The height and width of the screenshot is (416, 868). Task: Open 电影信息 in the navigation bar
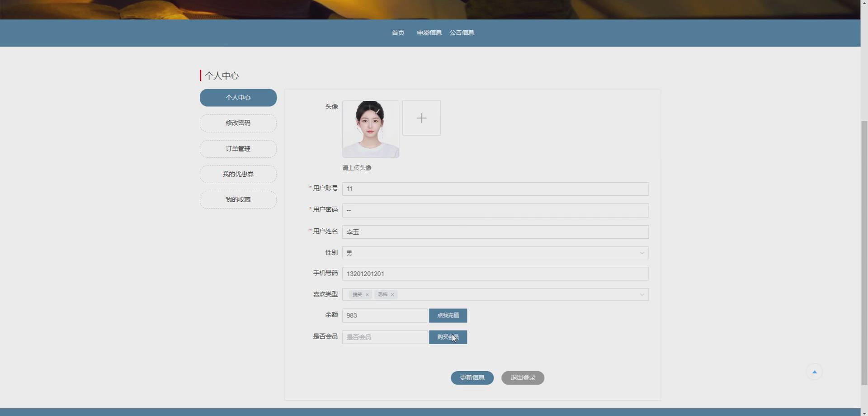tap(429, 33)
